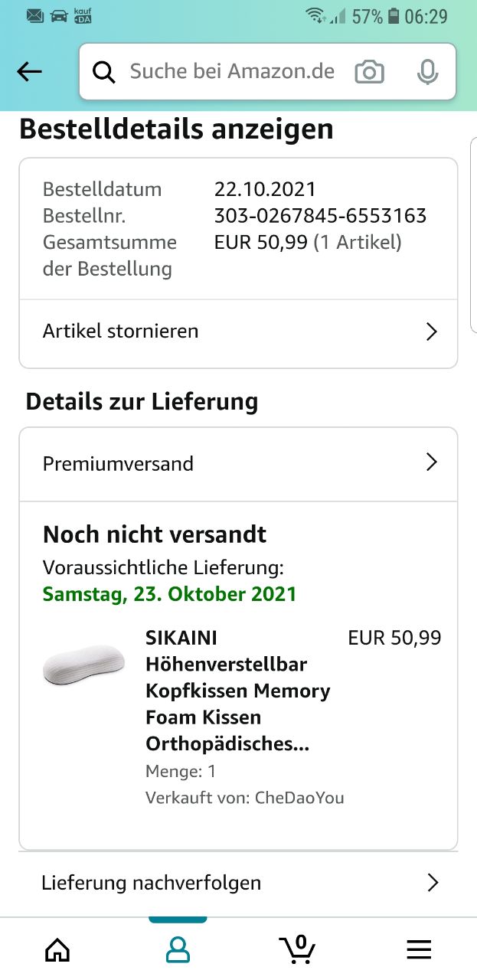477x980 pixels.
Task: Open camera search in search bar
Action: click(369, 72)
